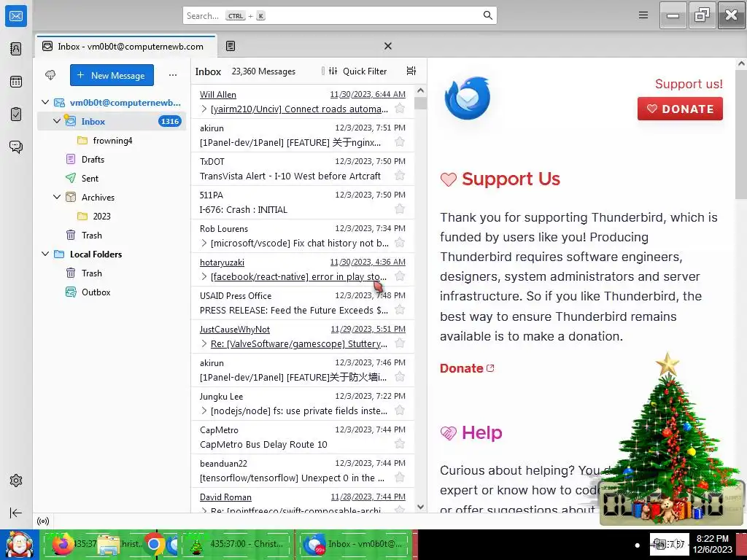Viewport: 747px width, 560px height.
Task: Click message list scroll down arrow
Action: (x=420, y=507)
